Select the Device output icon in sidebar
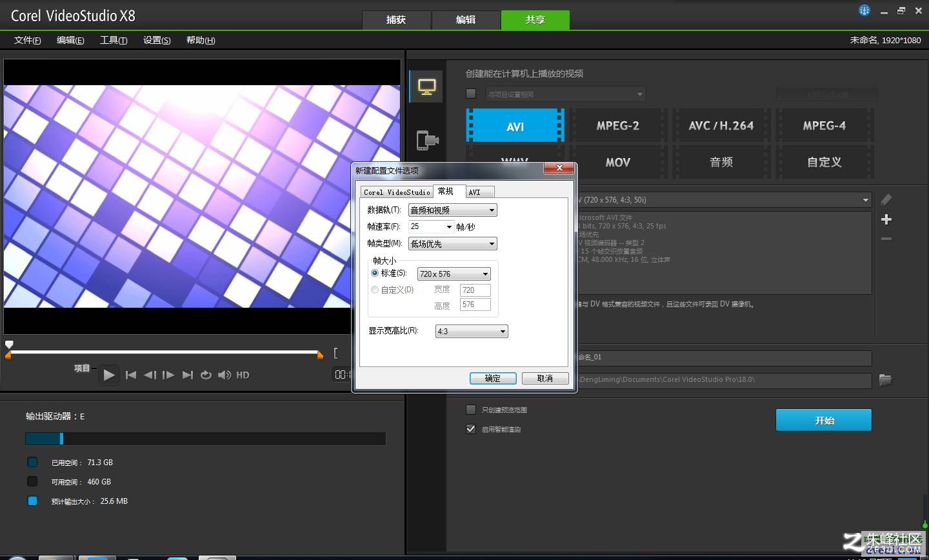Image resolution: width=929 pixels, height=560 pixels. 427,140
